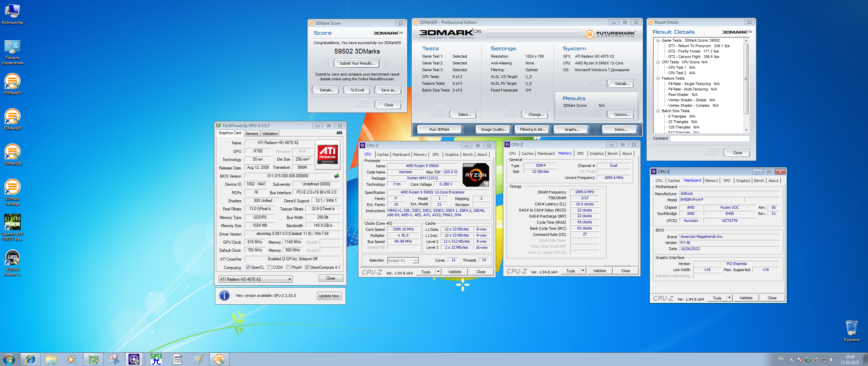The image size is (868, 366).
Task: Open SPD tab in CPU-Z Memory window
Action: [x=580, y=154]
